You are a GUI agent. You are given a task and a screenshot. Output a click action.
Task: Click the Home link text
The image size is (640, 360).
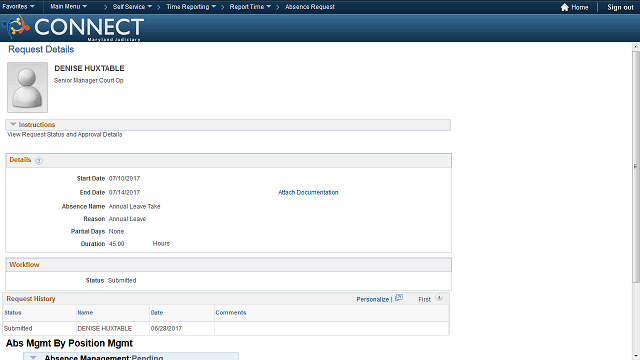580,7
